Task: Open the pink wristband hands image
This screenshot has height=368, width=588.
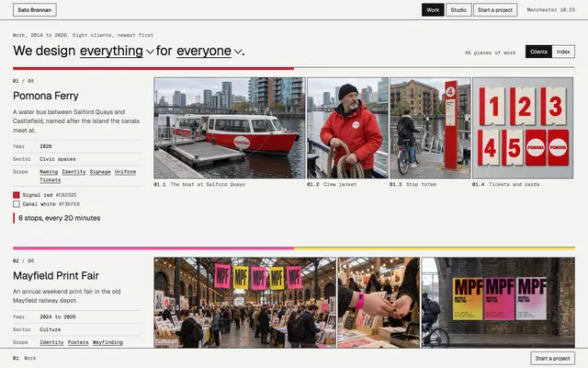Action: (x=379, y=303)
